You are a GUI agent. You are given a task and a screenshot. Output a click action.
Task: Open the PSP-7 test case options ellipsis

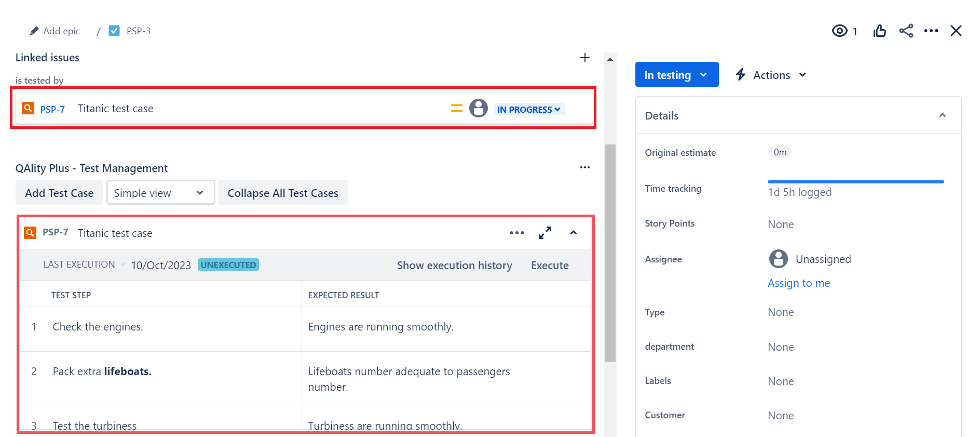[x=517, y=233]
